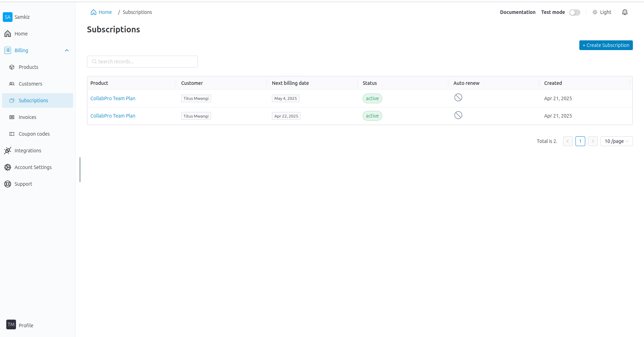Image resolution: width=644 pixels, height=337 pixels.
Task: Click the Products box icon
Action: pyautogui.click(x=12, y=67)
